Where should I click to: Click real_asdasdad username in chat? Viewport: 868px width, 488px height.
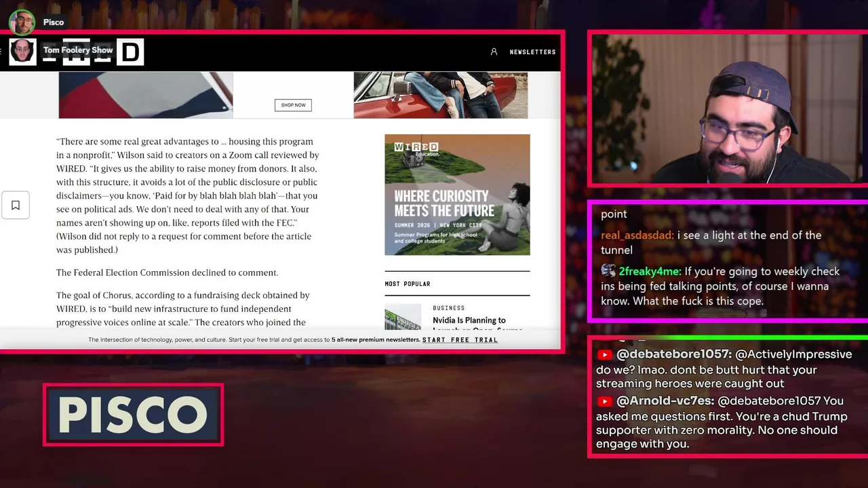pyautogui.click(x=637, y=235)
